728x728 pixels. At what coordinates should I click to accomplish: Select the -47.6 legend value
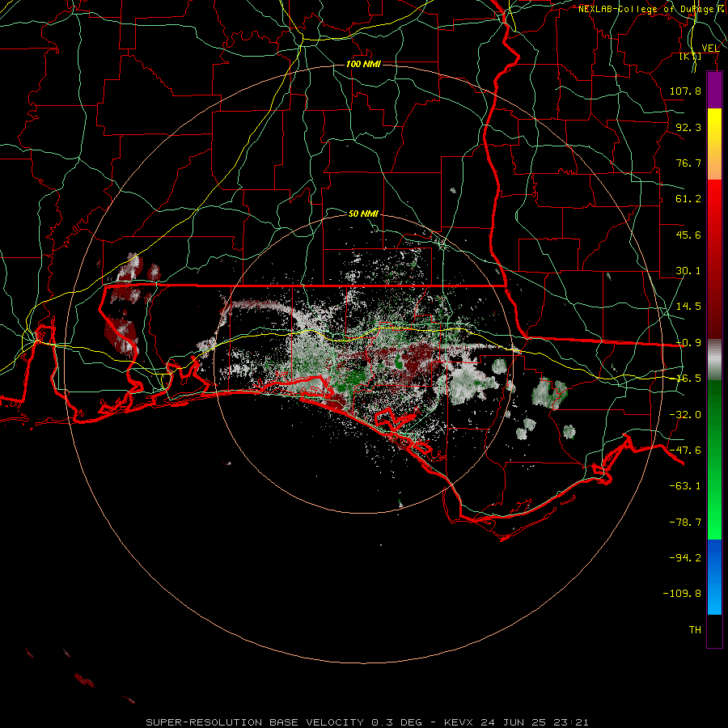click(x=685, y=451)
